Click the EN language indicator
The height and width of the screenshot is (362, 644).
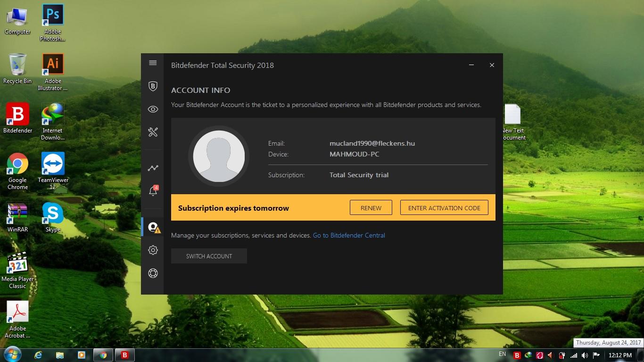(502, 354)
